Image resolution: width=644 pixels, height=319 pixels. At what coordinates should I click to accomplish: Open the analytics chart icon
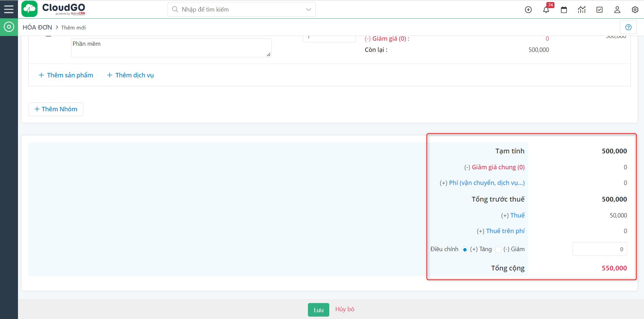[x=582, y=10]
